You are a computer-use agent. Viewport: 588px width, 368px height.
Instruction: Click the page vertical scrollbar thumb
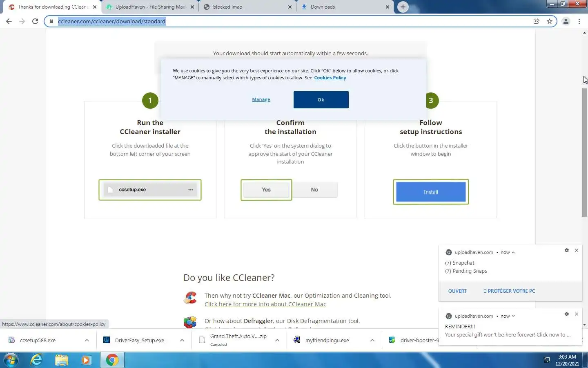[584, 152]
